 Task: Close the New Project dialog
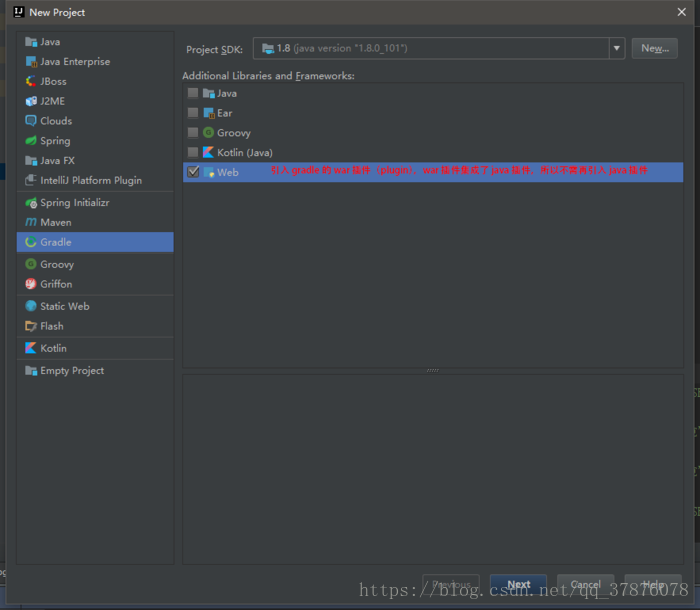tap(681, 12)
